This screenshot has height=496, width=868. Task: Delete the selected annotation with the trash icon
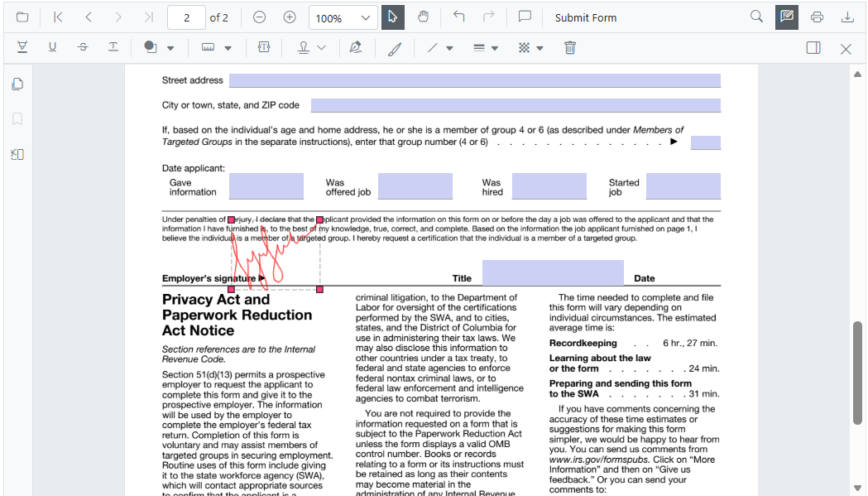[570, 48]
